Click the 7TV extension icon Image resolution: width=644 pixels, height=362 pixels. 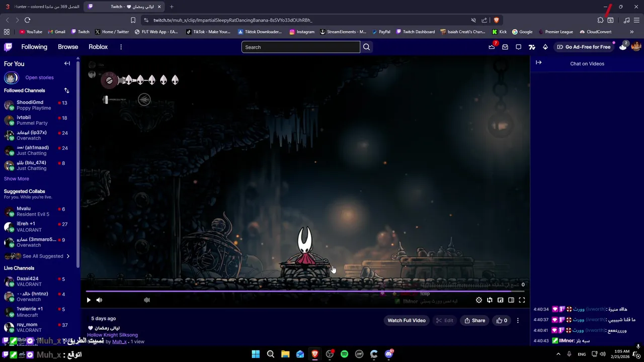point(532,47)
